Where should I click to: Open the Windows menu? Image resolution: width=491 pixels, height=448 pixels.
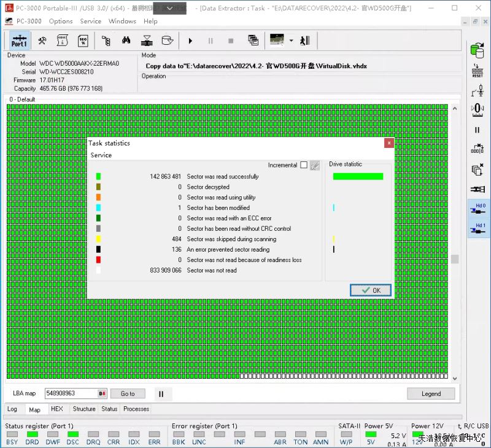pos(122,21)
